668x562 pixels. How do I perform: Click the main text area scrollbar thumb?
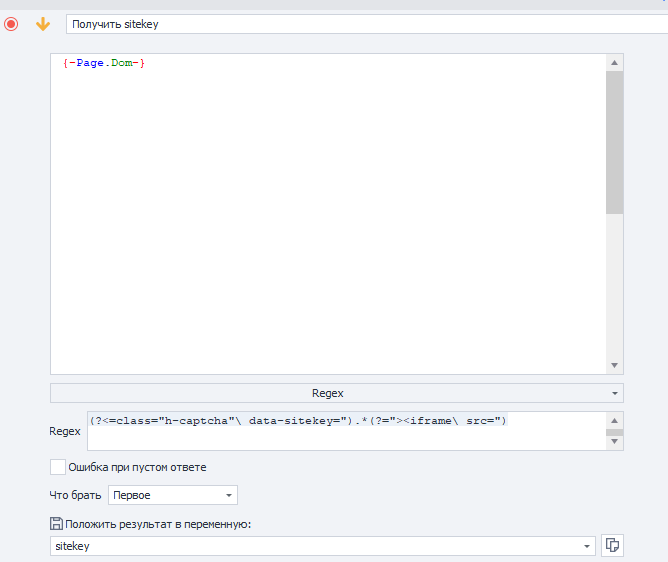tap(614, 142)
